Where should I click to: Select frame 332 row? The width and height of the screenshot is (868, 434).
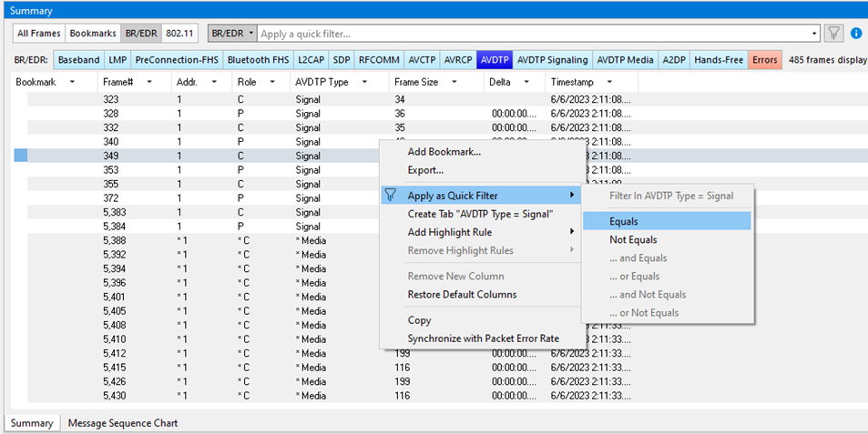[x=332, y=127]
